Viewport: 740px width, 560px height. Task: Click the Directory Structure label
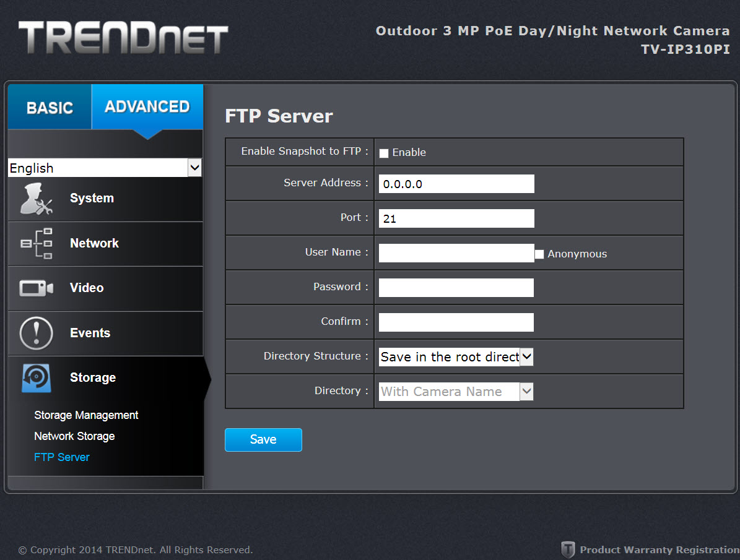pos(316,356)
